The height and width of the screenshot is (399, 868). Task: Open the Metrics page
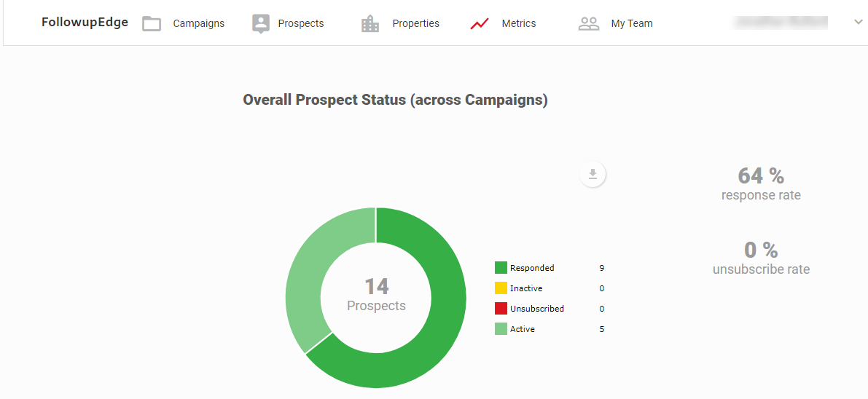point(518,24)
